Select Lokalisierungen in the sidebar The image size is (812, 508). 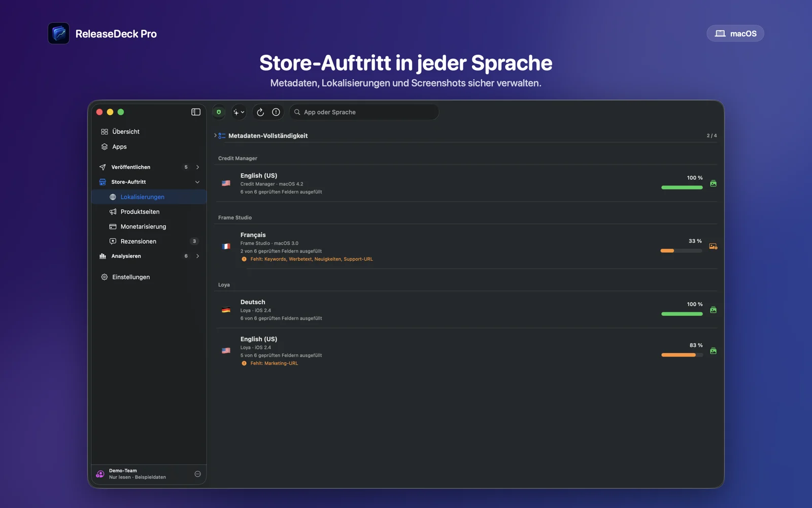point(149,197)
